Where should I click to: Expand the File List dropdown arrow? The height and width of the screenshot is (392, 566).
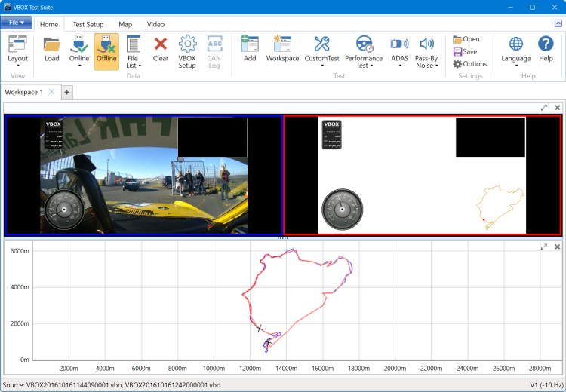pyautogui.click(x=140, y=66)
